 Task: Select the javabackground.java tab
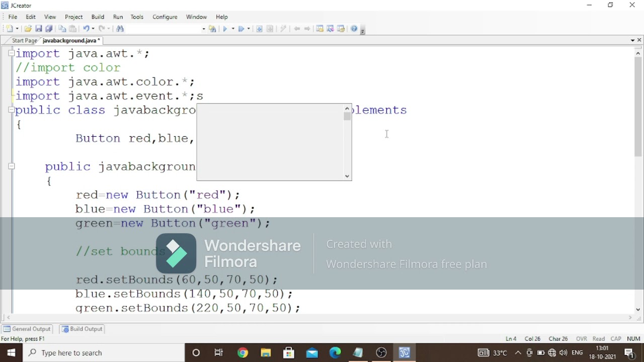pos(71,40)
